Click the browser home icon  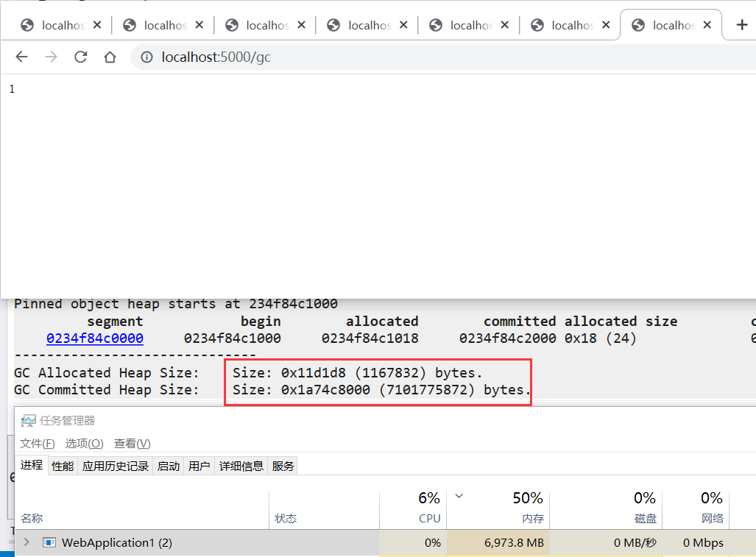[110, 57]
